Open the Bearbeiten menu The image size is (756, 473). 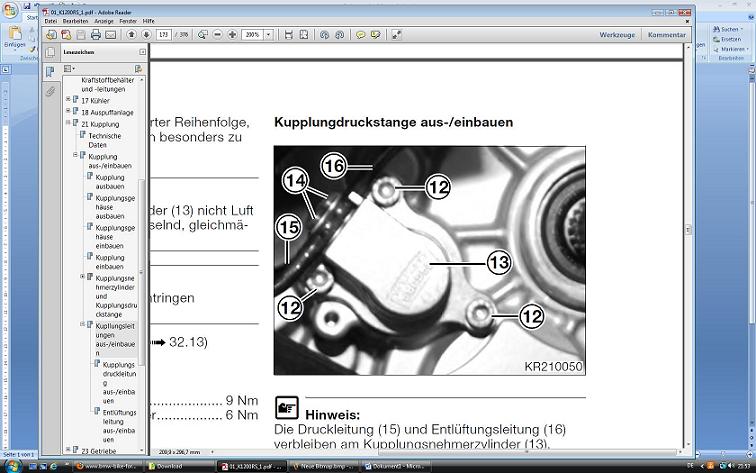click(x=75, y=21)
